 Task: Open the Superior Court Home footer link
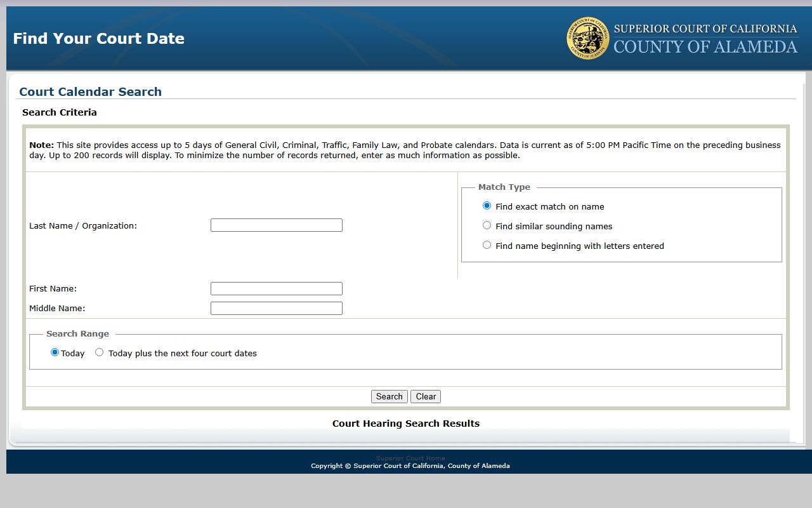(x=410, y=458)
